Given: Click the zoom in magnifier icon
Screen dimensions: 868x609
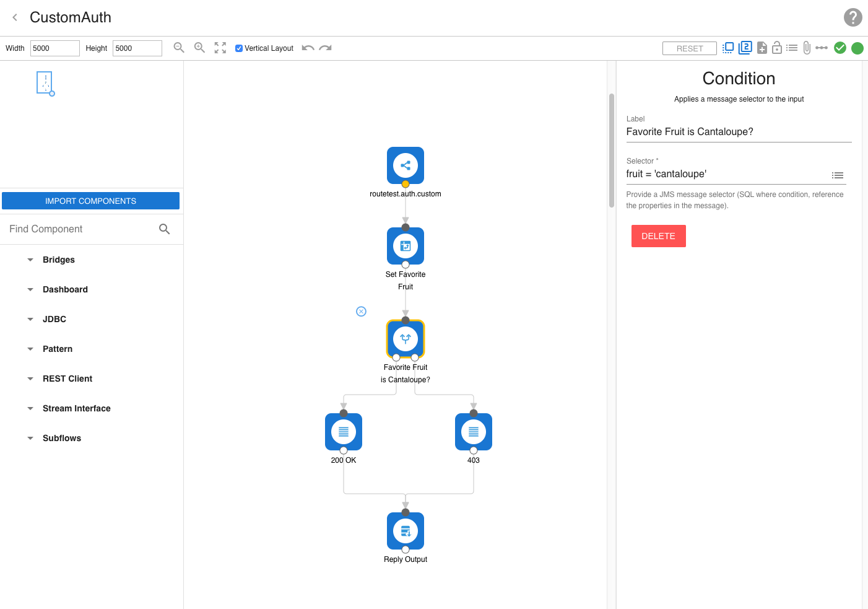Looking at the screenshot, I should pos(199,48).
